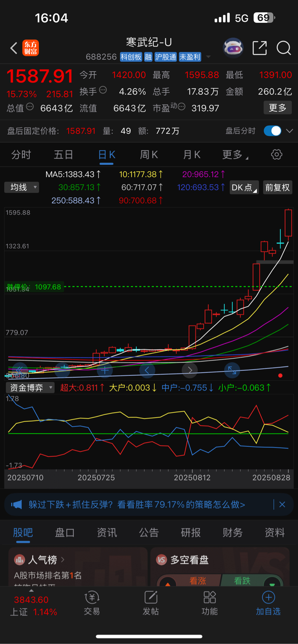The height and width of the screenshot is (644, 298).
Task: Tap the 融 margin tag
Action: tap(148, 57)
